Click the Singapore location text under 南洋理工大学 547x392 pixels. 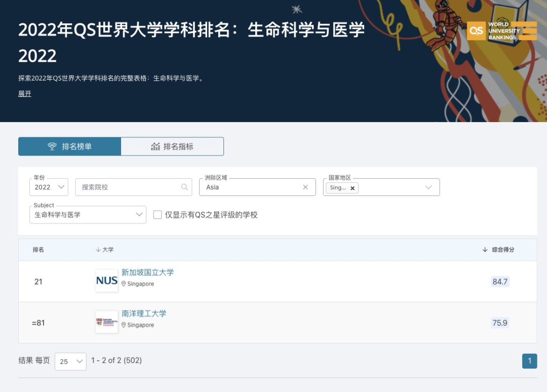click(x=141, y=325)
